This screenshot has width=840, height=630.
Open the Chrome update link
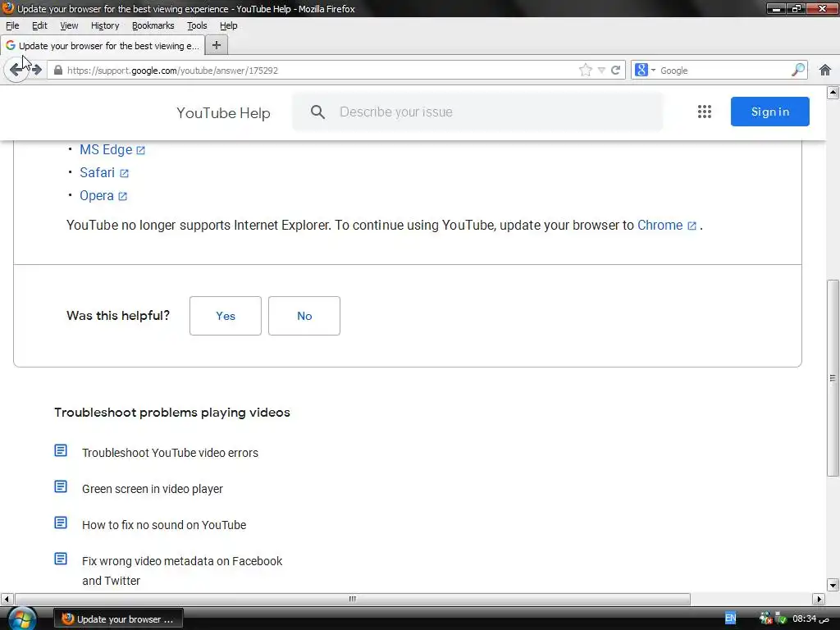click(x=660, y=225)
